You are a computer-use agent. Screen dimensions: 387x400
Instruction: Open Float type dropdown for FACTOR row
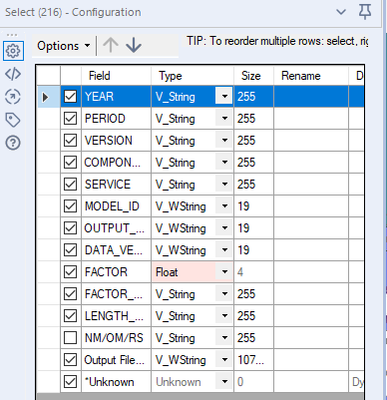[x=224, y=272]
